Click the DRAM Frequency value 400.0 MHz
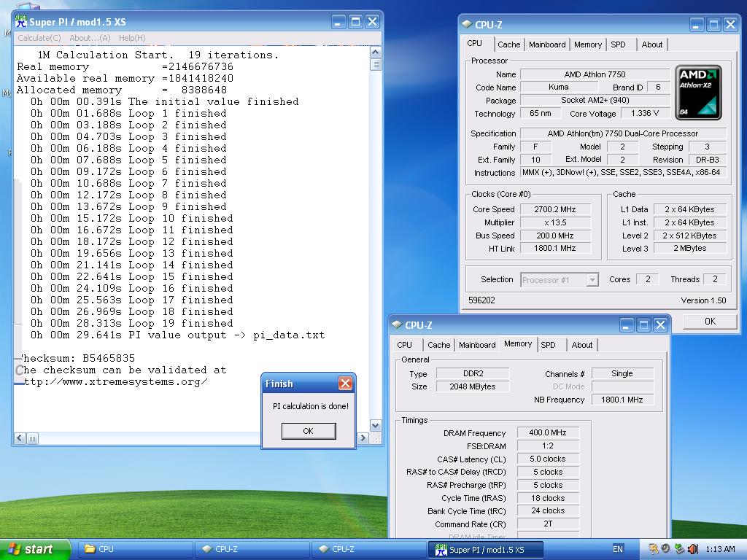The image size is (747, 560). (x=548, y=432)
